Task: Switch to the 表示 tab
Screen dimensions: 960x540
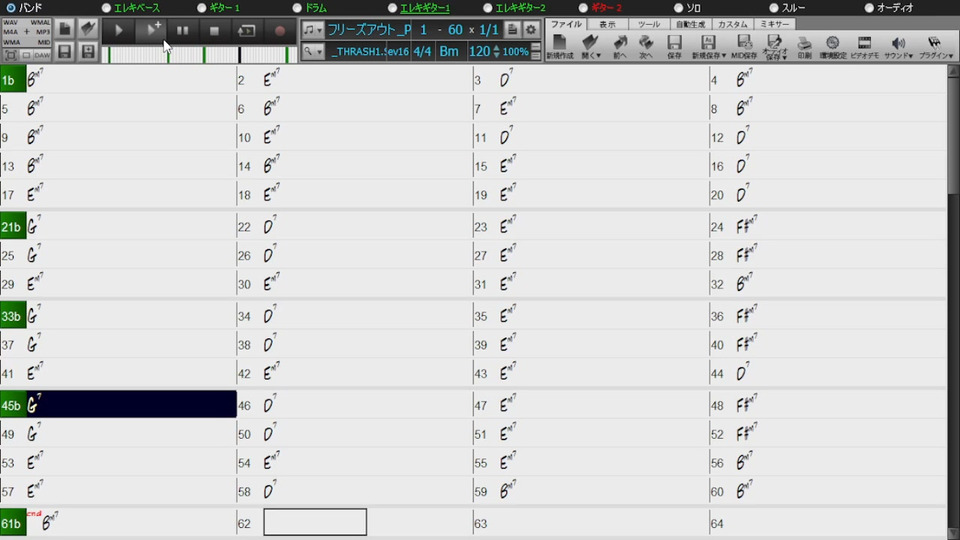Action: tap(607, 24)
